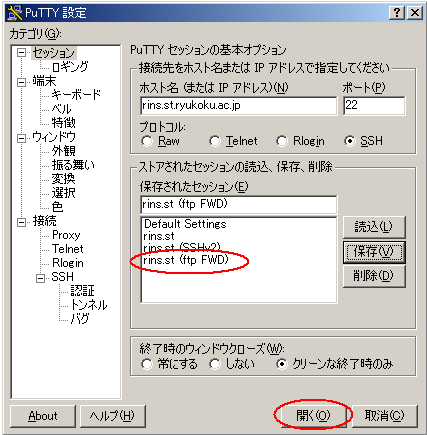Open the 認証 settings item

82,291
